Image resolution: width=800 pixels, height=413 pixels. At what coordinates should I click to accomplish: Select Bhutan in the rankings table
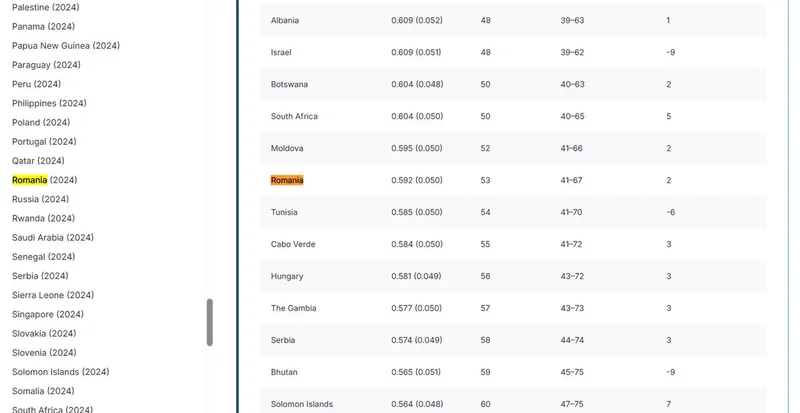(284, 372)
